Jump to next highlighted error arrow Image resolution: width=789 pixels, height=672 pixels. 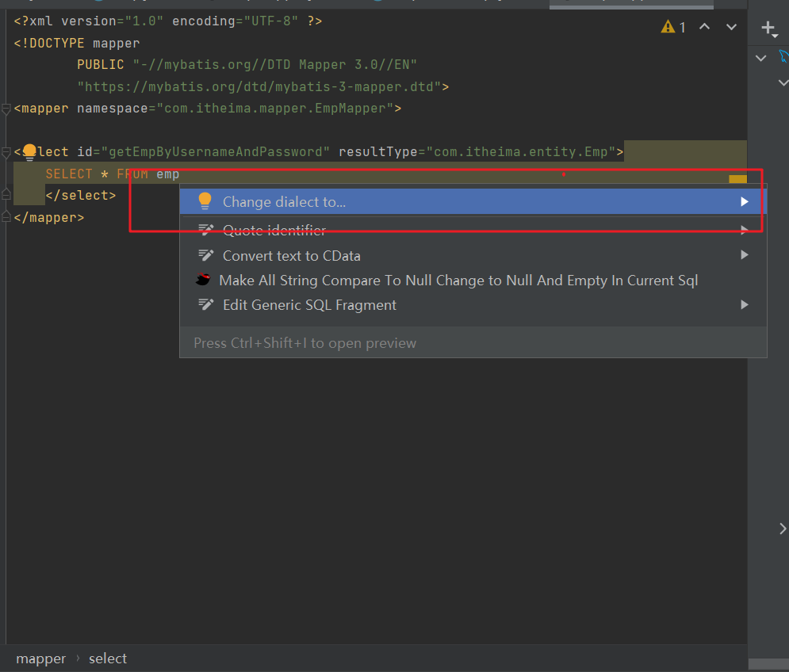[x=731, y=28]
